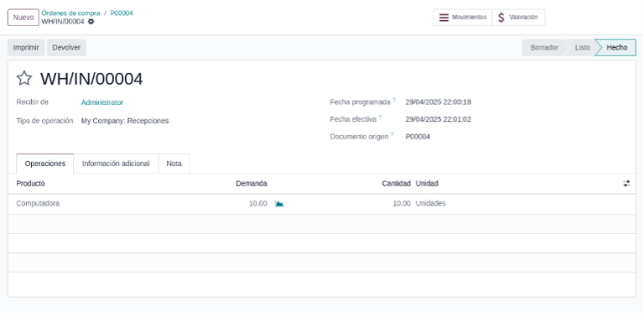Viewport: 644px width, 313px height.
Task: Click the Documento origen value P00004
Action: [x=418, y=137]
